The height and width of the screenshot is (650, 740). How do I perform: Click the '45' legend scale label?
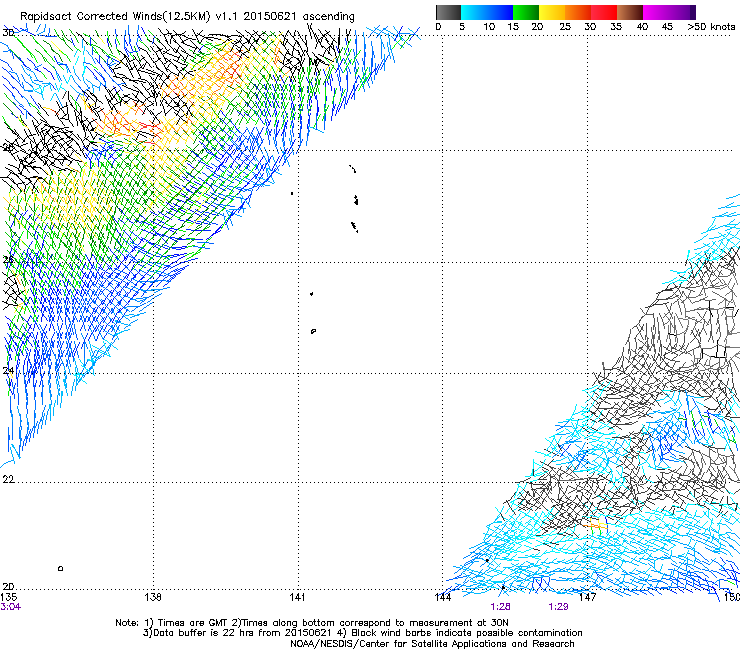point(667,26)
